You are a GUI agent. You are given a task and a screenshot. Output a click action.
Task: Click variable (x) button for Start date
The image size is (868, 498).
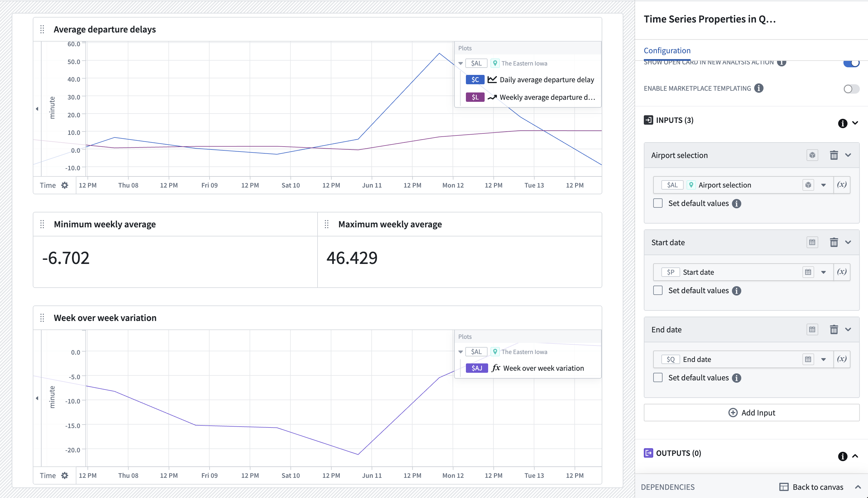tap(842, 272)
